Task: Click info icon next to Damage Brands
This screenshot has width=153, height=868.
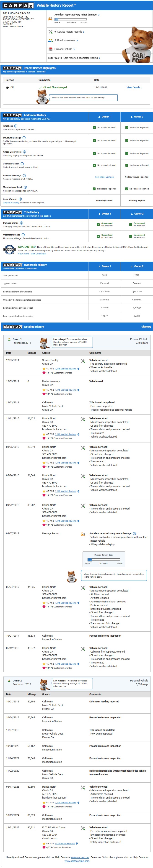Action: coord(22,223)
